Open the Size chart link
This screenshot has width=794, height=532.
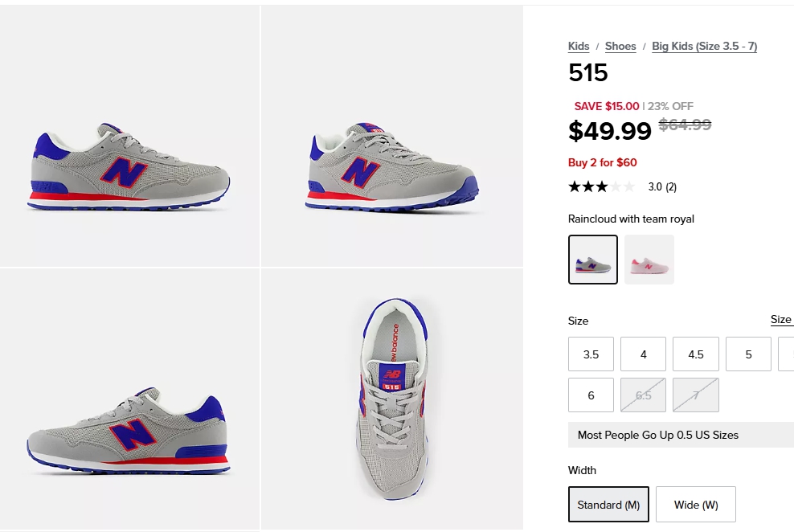tap(781, 320)
